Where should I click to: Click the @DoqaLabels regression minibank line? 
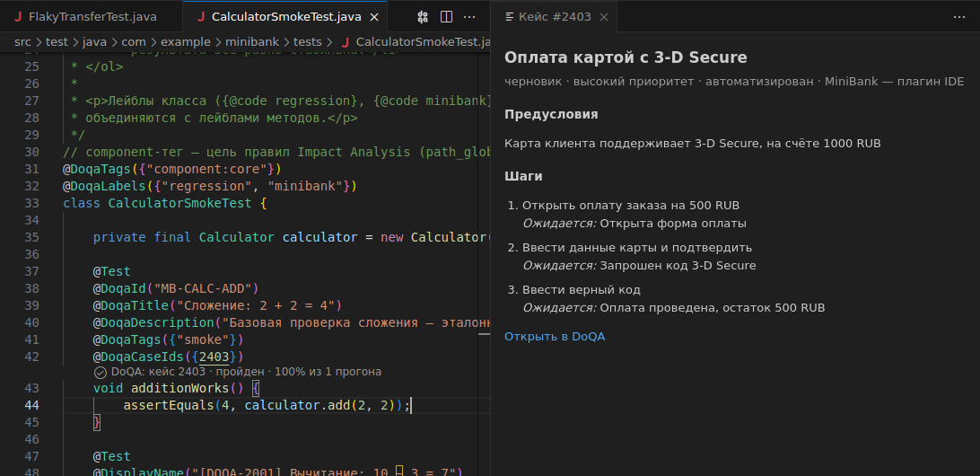pyautogui.click(x=210, y=187)
